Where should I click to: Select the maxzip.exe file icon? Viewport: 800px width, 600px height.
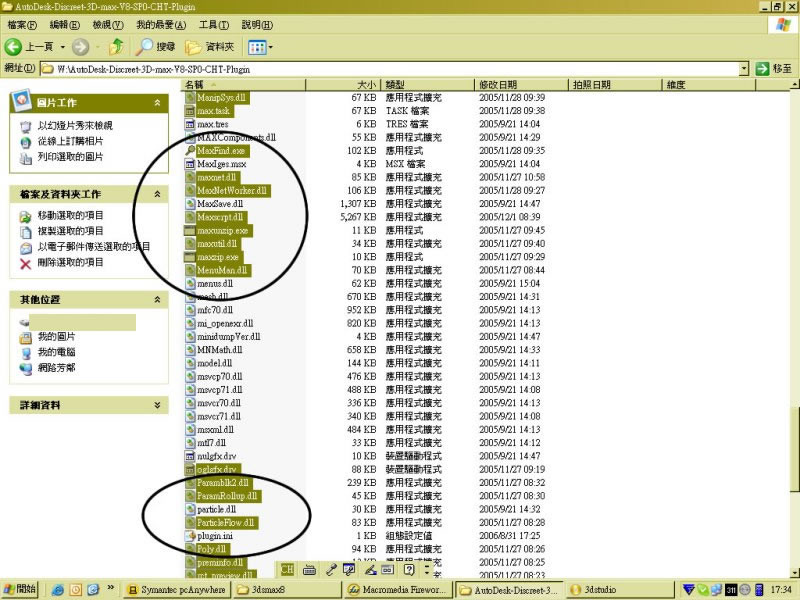190,257
